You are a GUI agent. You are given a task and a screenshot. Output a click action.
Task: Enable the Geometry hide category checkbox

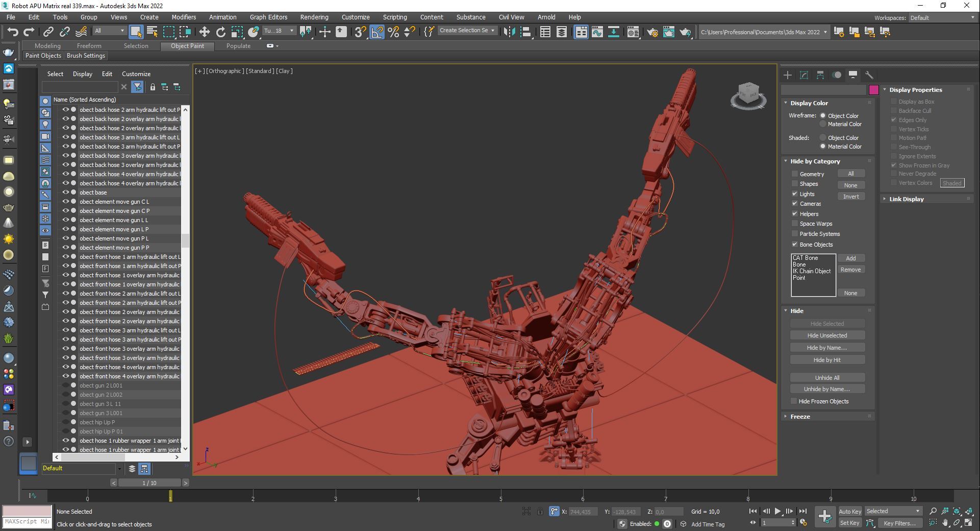[x=794, y=174]
